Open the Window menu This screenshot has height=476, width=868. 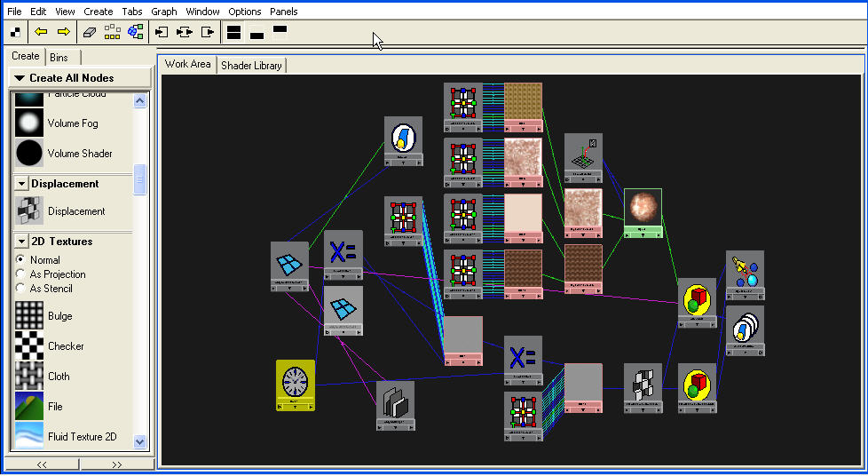coord(202,11)
